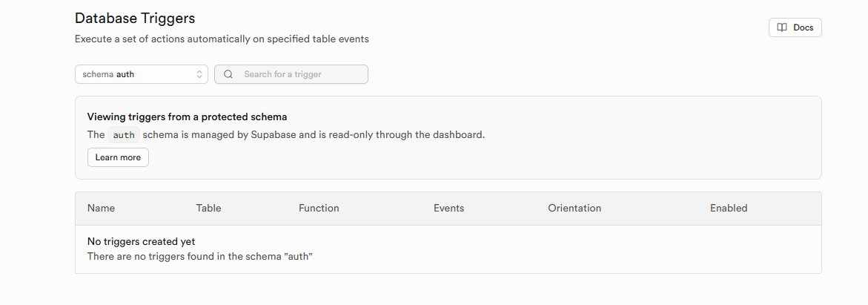Click the auth code badge in notice

pyautogui.click(x=124, y=135)
